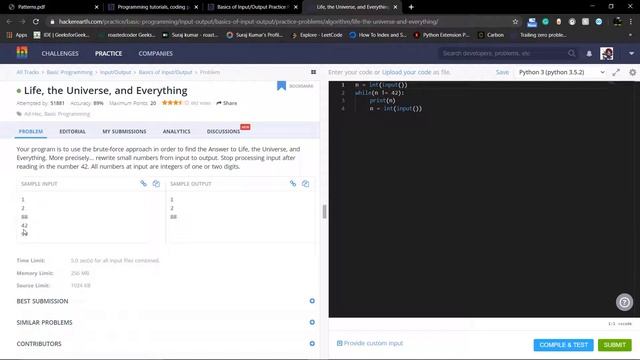Switch to the MY SUBMISSIONS tab
This screenshot has width=640, height=360.
124,131
